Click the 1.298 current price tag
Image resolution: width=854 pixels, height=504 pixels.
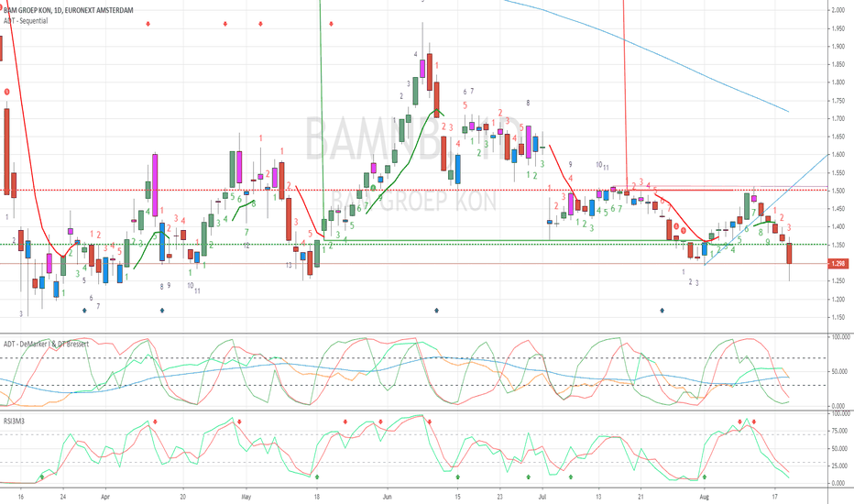[838, 264]
